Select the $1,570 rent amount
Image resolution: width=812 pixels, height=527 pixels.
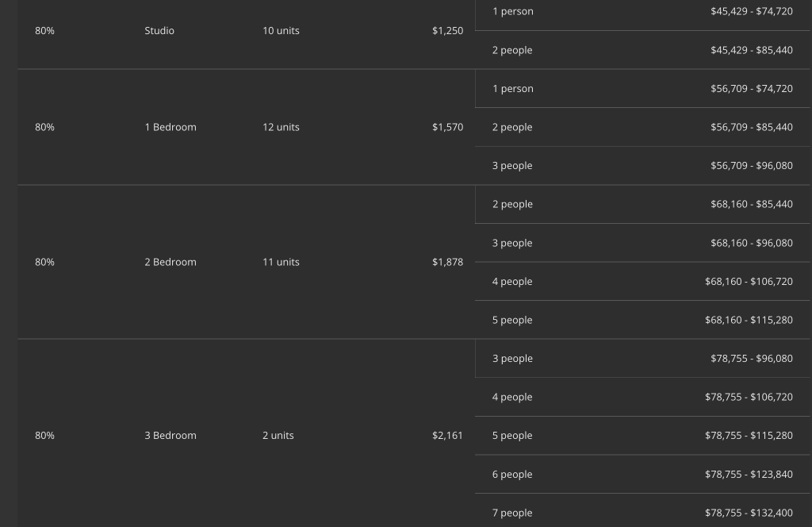point(447,127)
